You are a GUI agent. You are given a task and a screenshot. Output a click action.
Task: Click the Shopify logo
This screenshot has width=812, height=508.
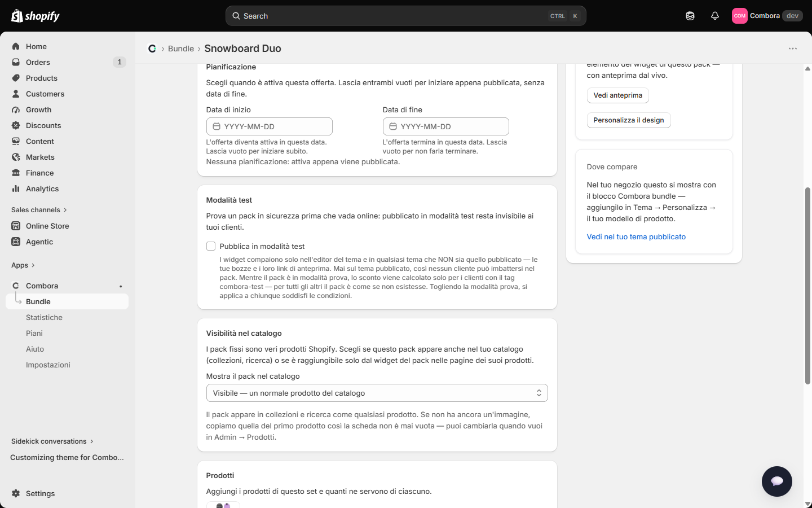(36, 16)
